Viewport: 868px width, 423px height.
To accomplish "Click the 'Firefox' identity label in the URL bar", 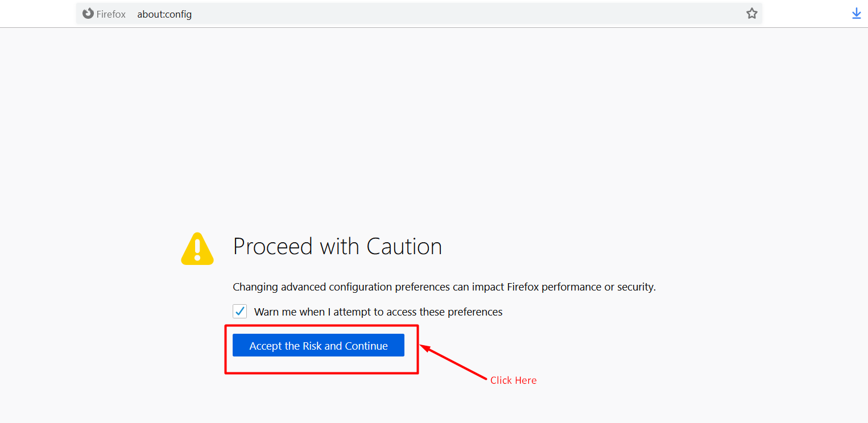I will [111, 14].
